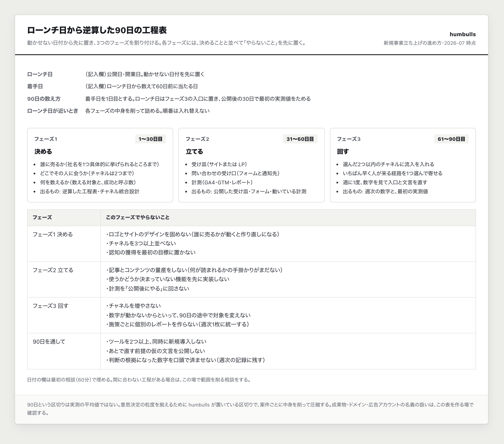Click the bullet 出るもの: 逆算した工程表・チャネル統合設計
504x444 pixels.
pos(90,192)
